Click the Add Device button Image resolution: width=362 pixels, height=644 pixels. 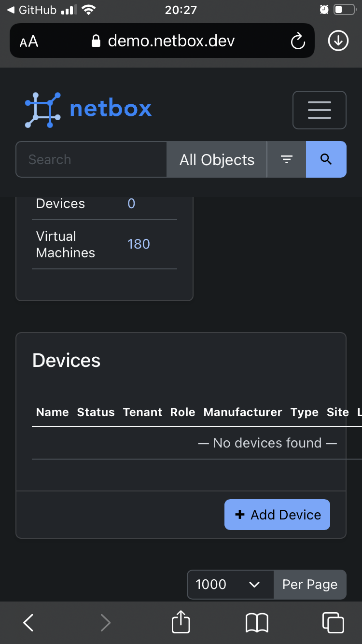(277, 515)
